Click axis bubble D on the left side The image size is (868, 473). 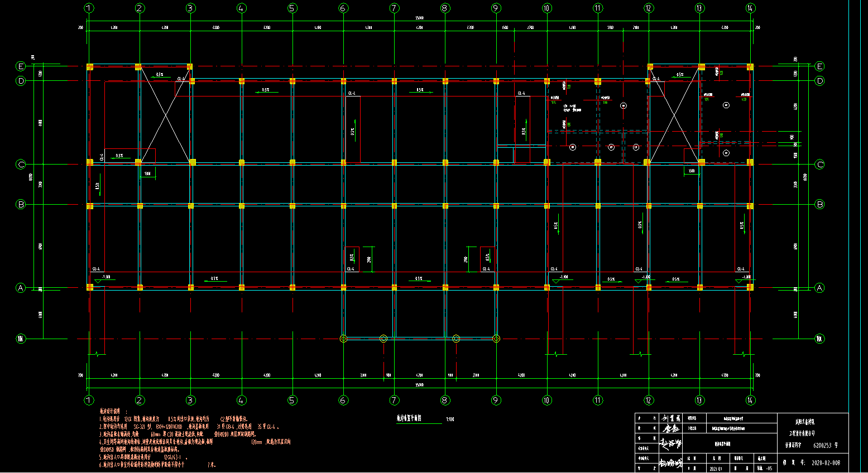(21, 81)
